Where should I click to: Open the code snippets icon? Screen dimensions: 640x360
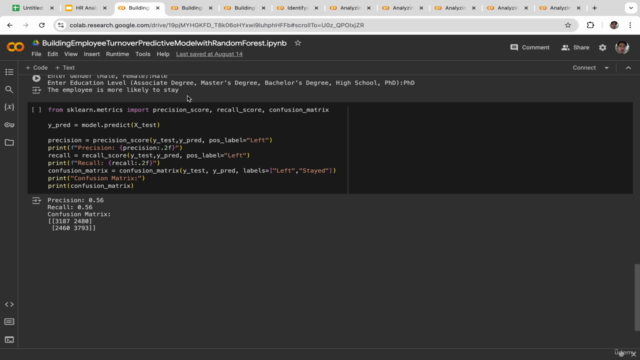tap(9, 304)
